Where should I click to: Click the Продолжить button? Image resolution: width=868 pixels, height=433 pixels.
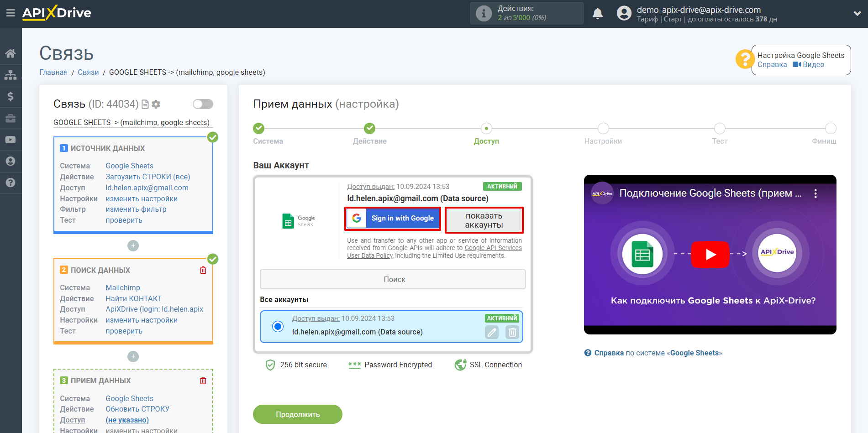pyautogui.click(x=298, y=414)
